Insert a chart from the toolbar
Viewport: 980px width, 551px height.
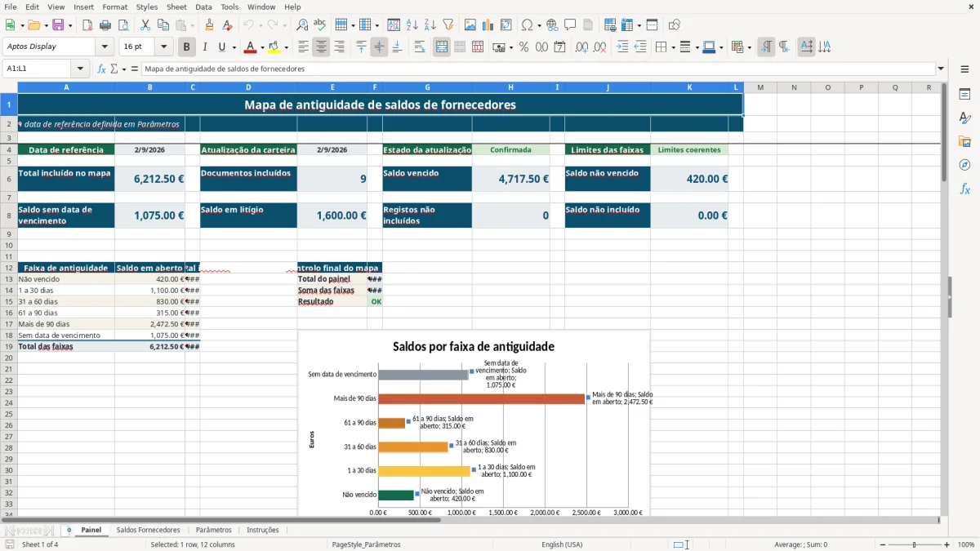(488, 25)
